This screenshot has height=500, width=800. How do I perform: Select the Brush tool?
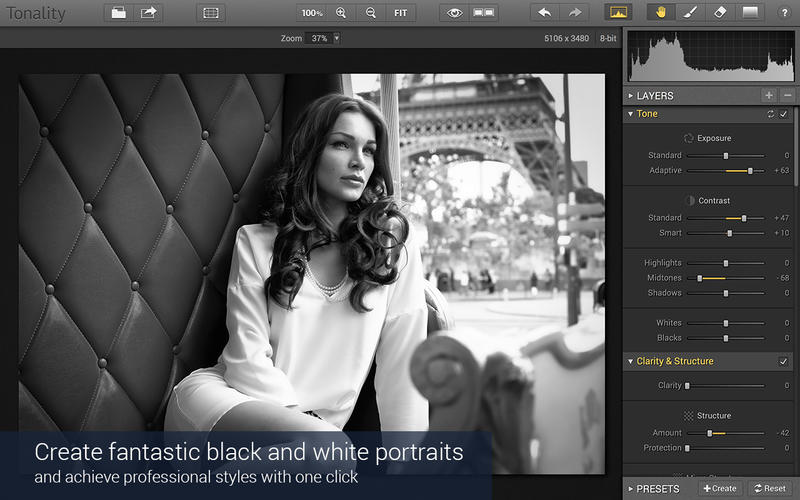click(689, 13)
